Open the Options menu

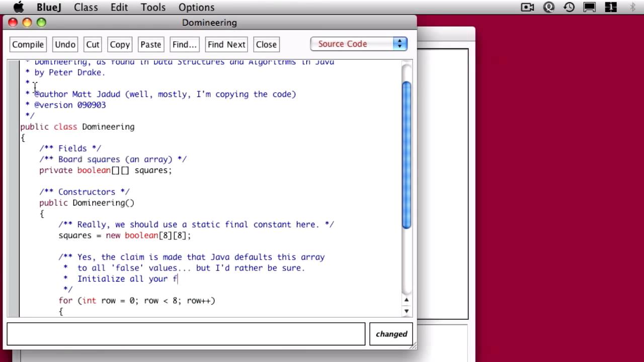tap(196, 7)
